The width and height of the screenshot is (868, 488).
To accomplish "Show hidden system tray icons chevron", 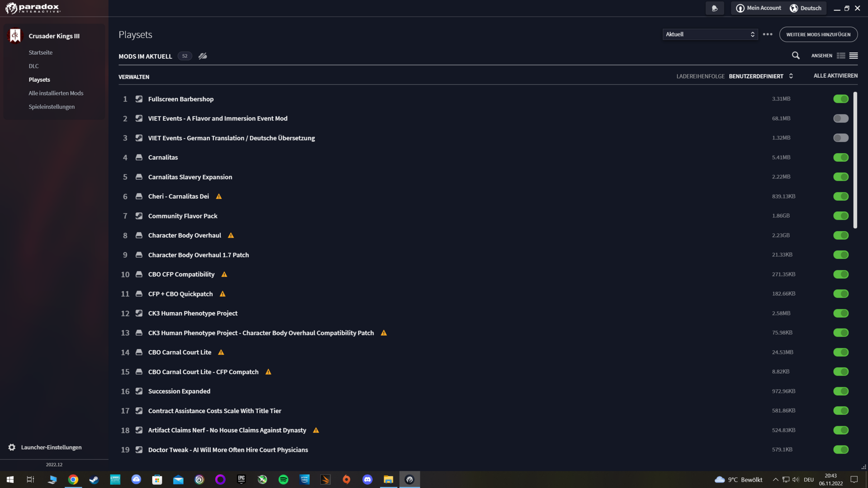I will 775,479.
